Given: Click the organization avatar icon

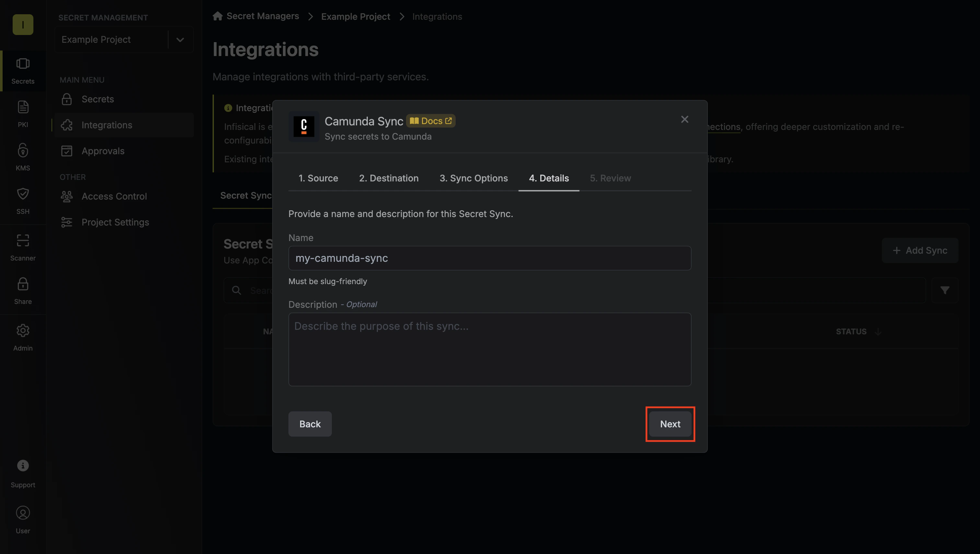Looking at the screenshot, I should (23, 25).
